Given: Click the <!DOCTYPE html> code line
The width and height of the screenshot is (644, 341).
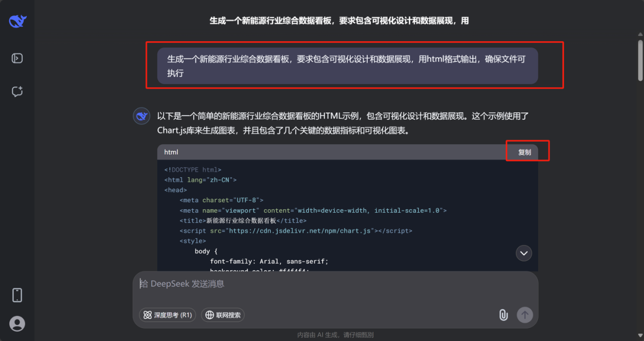Looking at the screenshot, I should pyautogui.click(x=193, y=170).
